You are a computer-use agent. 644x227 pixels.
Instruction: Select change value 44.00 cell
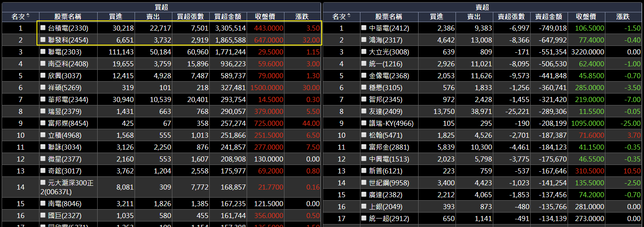pyautogui.click(x=302, y=123)
